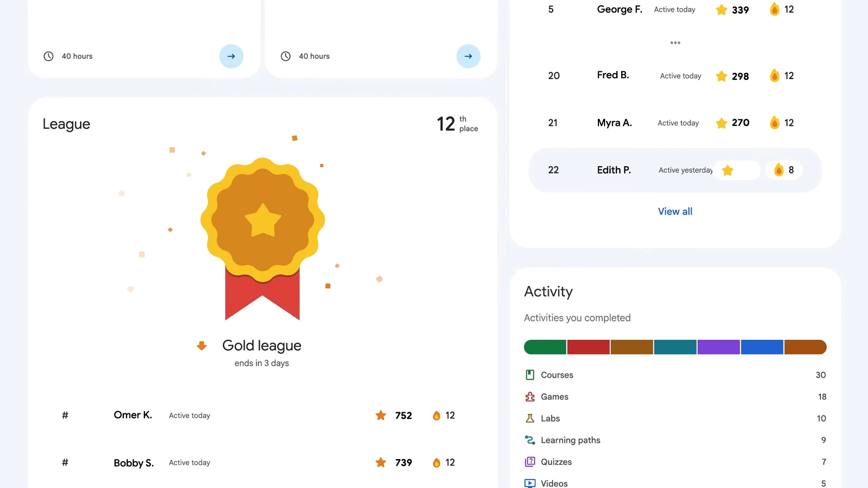The image size is (868, 488).
Task: Select the Games puzzle icon
Action: [529, 396]
